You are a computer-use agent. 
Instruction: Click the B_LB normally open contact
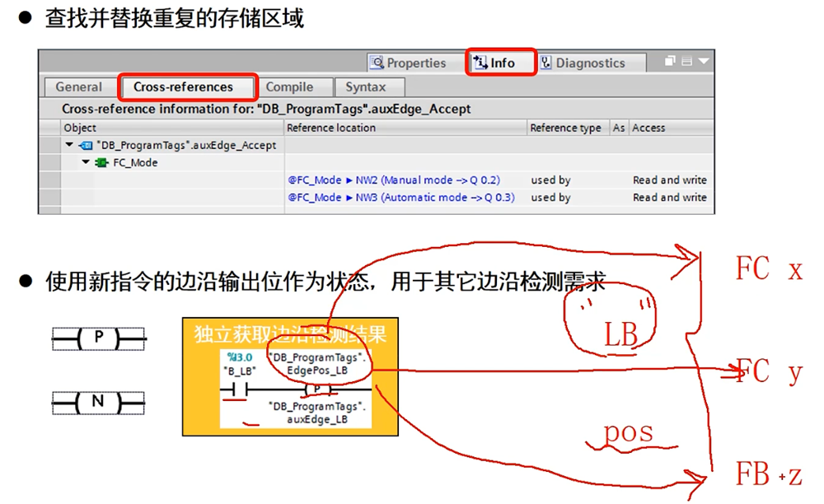(x=241, y=389)
